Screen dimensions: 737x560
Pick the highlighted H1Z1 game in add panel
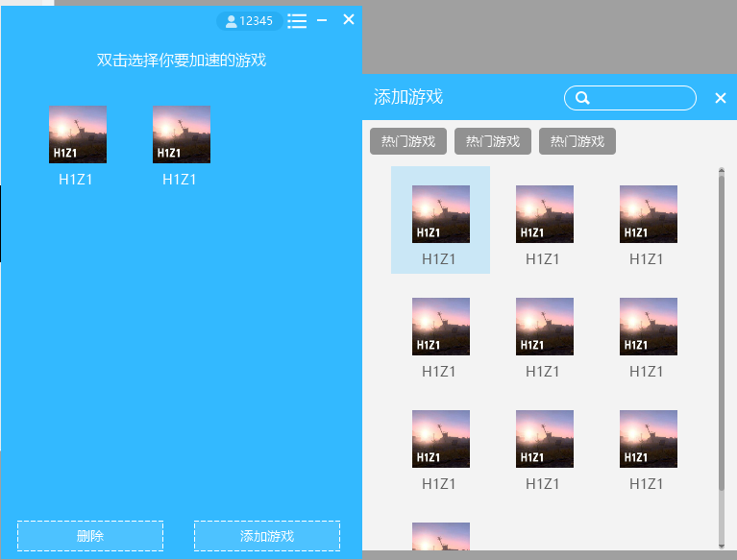pyautogui.click(x=440, y=220)
